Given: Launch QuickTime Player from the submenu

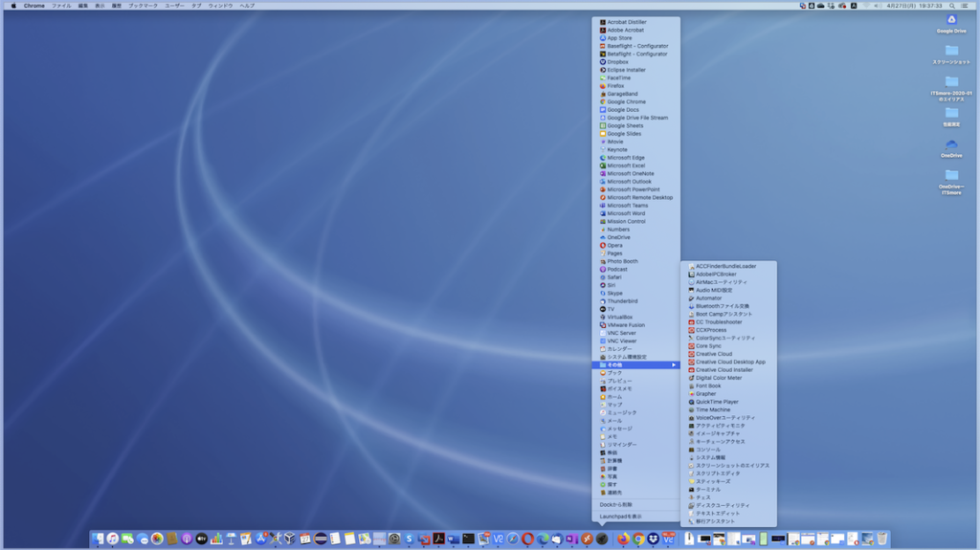Looking at the screenshot, I should point(717,402).
